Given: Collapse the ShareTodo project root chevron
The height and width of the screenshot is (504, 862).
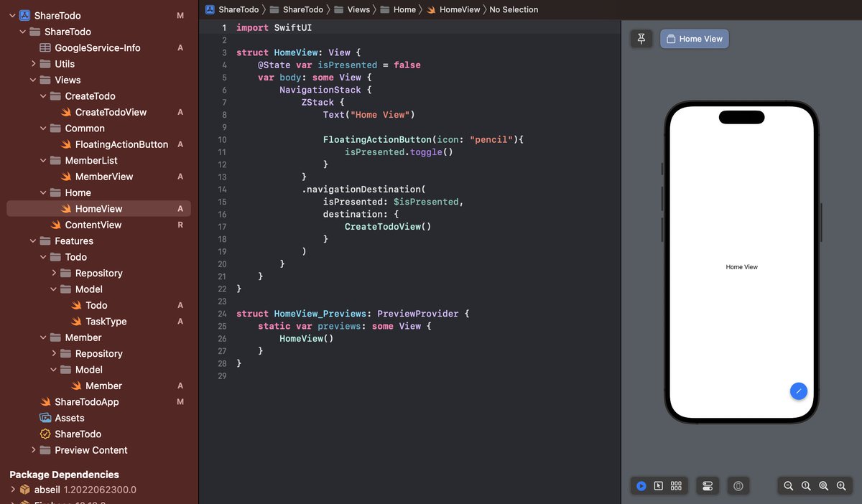Looking at the screenshot, I should click(12, 16).
